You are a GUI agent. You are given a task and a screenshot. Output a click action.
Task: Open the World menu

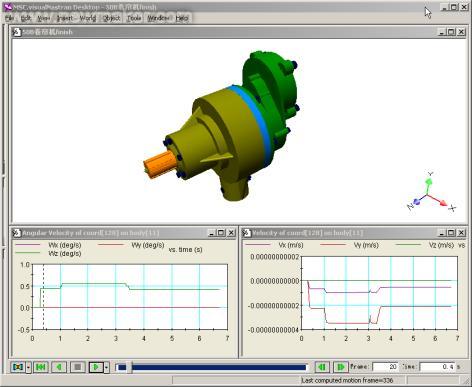click(88, 18)
